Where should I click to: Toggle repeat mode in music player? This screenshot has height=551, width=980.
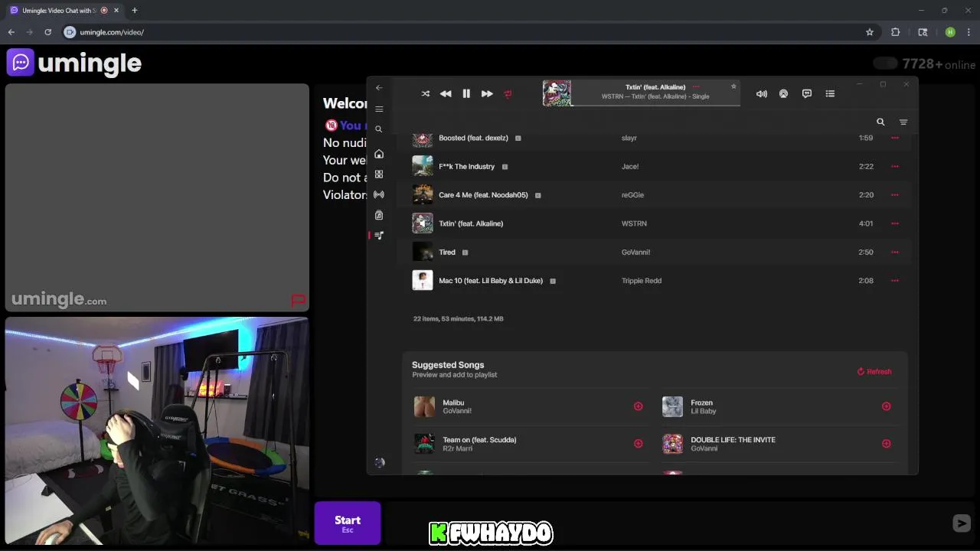point(508,94)
